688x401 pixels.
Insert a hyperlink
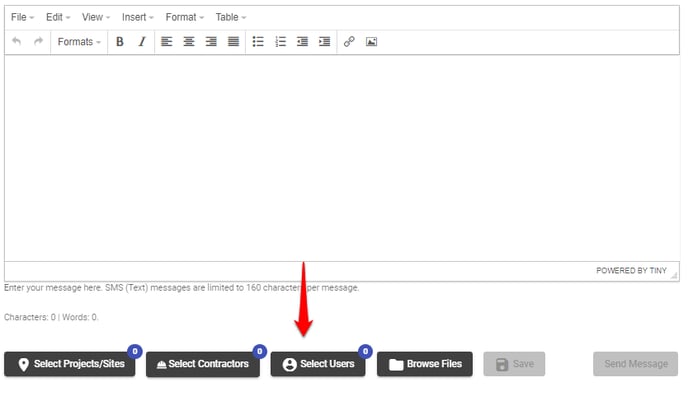349,42
